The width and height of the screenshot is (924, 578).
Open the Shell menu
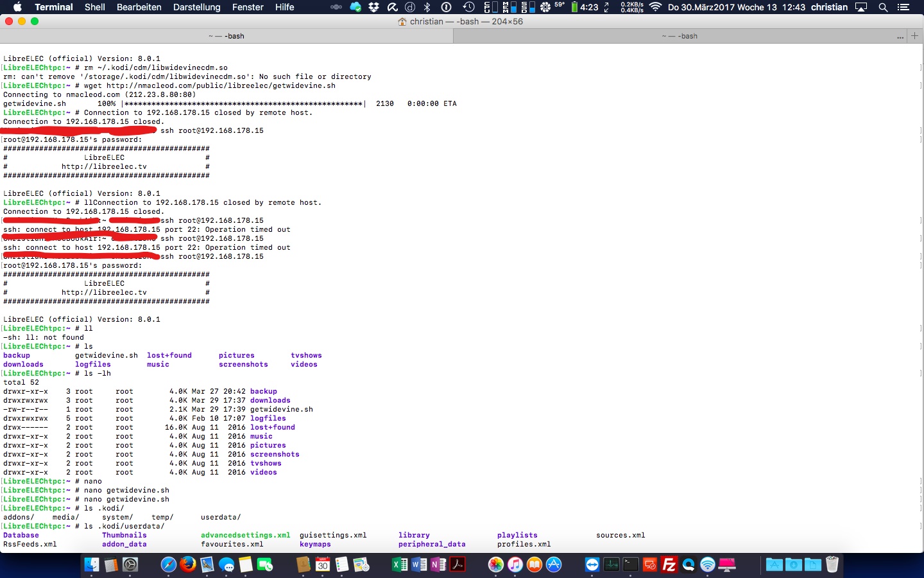[x=95, y=7]
